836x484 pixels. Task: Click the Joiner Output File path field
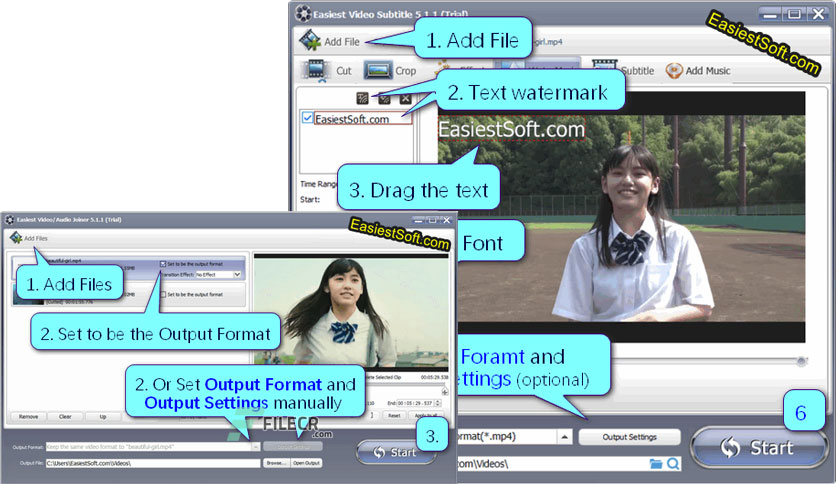(153, 463)
